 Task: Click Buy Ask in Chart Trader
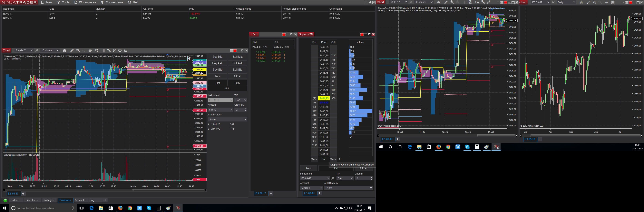(217, 63)
